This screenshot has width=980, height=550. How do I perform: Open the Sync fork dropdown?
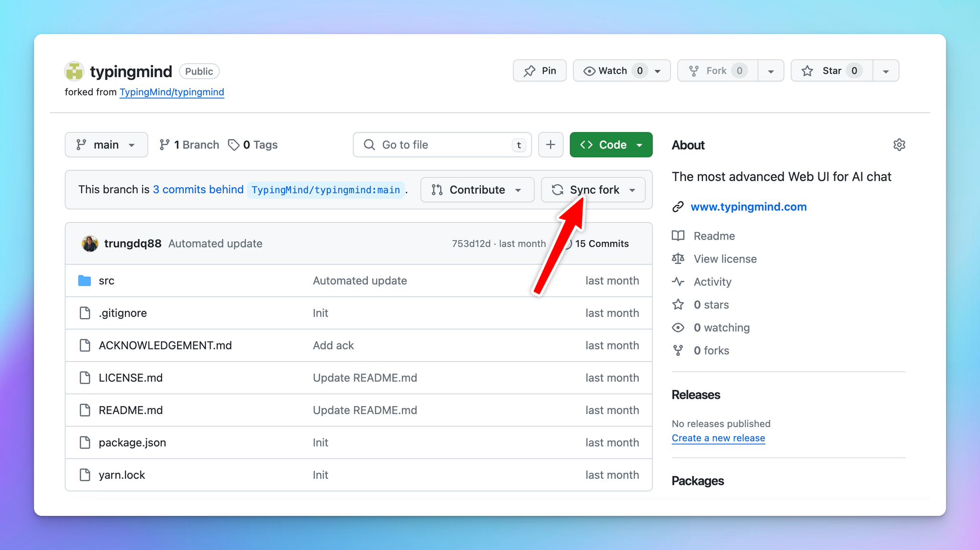click(x=593, y=190)
